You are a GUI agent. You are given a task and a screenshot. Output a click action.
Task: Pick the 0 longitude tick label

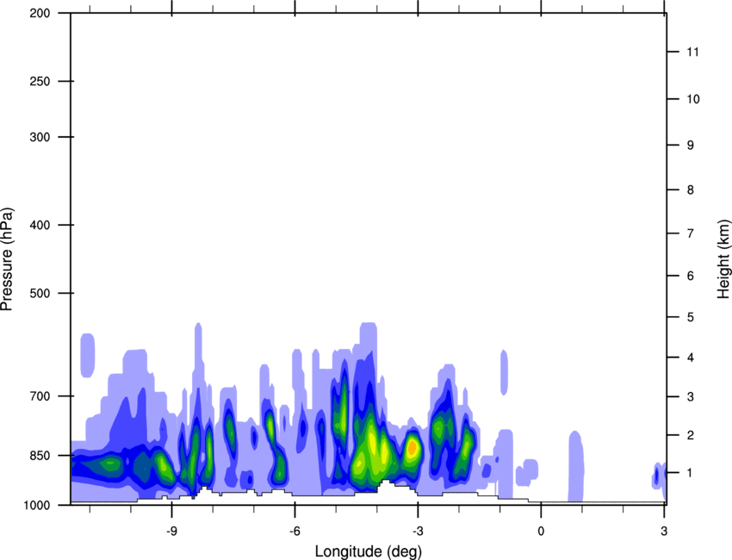[x=541, y=531]
